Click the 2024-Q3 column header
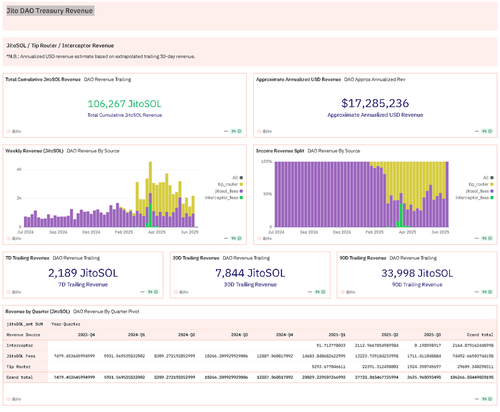Image resolution: width=500 pixels, height=412 pixels. tap(239, 335)
